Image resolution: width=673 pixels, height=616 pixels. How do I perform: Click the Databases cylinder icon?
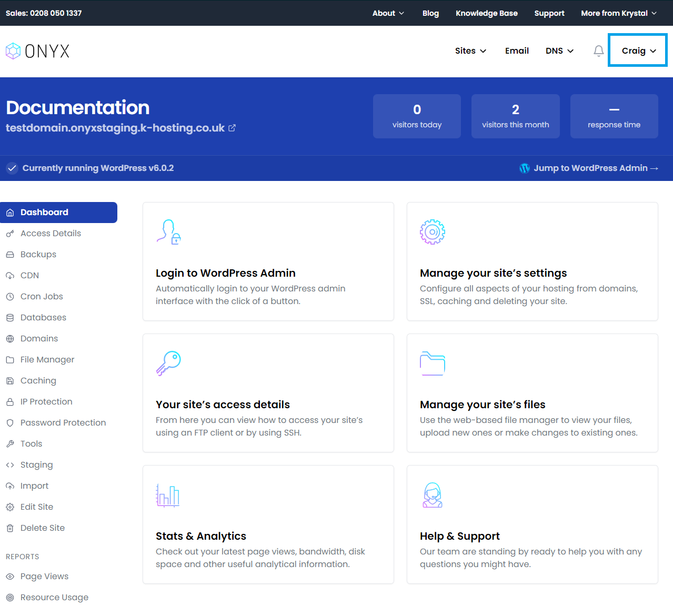[x=10, y=318]
